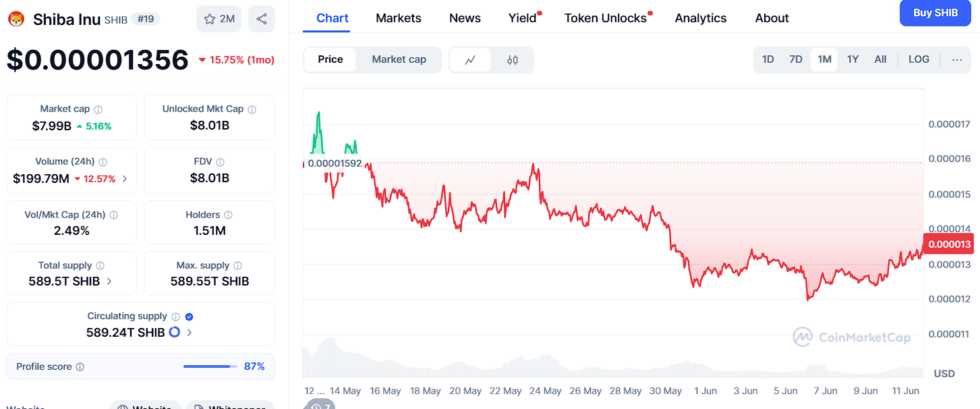Viewport: 980px width, 409px height.
Task: Switch to the Markets tab
Action: pyautogui.click(x=399, y=18)
